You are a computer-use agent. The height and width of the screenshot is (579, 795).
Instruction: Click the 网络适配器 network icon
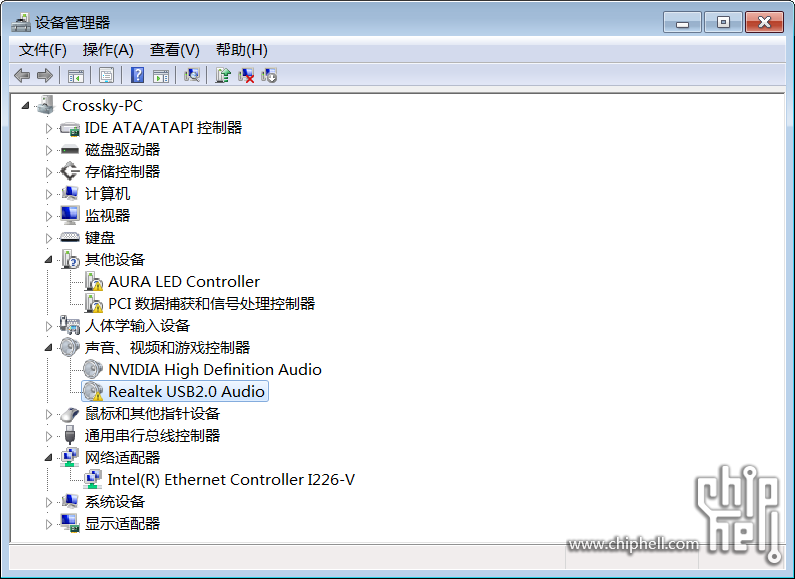(x=69, y=457)
